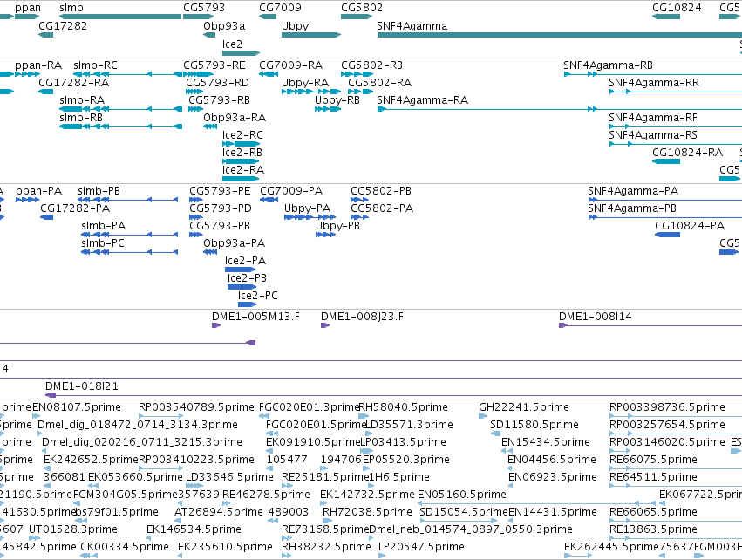Click EST UT01528.3prime
Viewport: 742px width, 560px height.
(x=73, y=529)
